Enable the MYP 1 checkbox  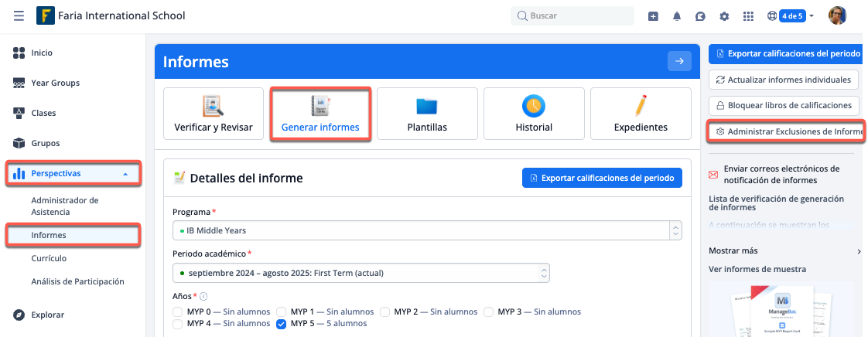tap(282, 311)
